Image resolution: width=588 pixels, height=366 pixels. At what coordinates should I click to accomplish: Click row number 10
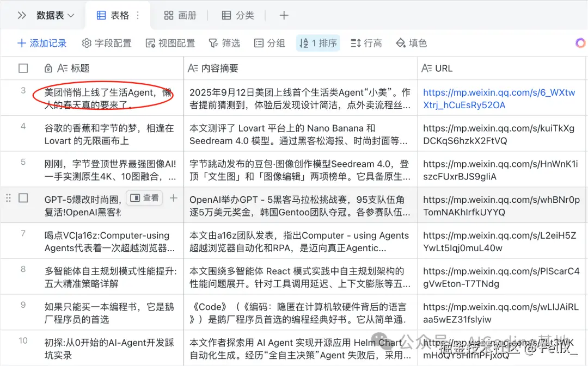pyautogui.click(x=23, y=340)
